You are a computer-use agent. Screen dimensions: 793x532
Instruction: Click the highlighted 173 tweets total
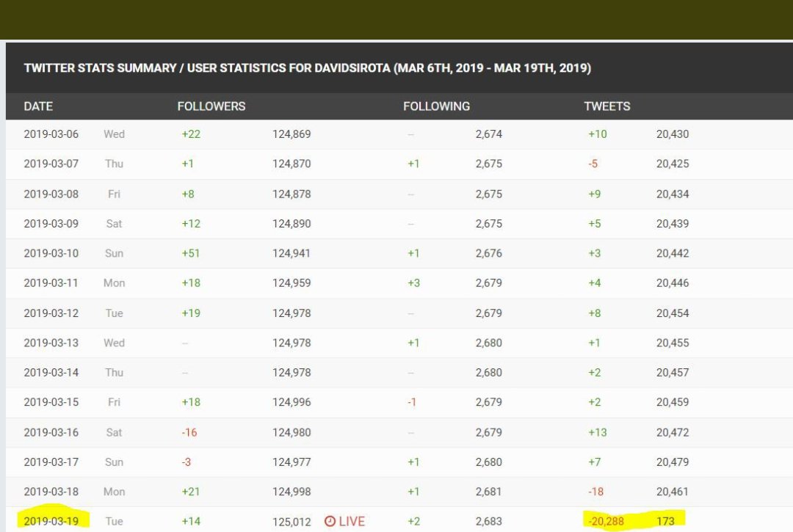tap(665, 521)
